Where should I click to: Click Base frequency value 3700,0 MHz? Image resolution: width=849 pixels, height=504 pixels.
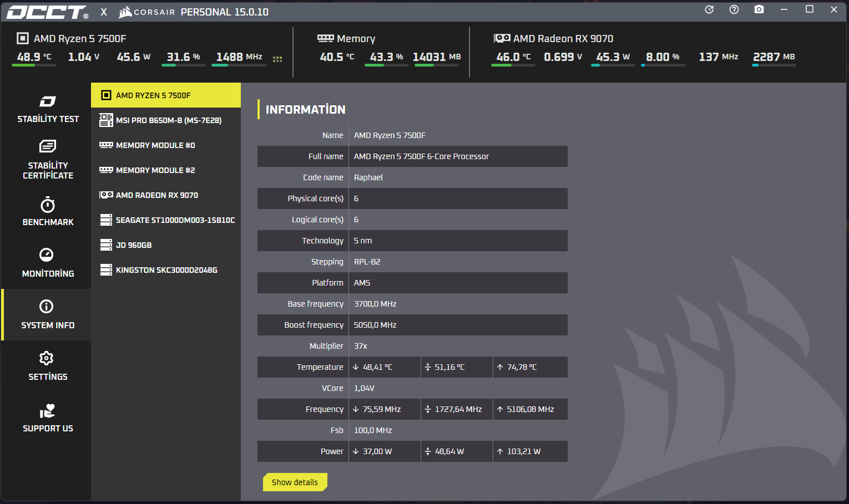coord(375,304)
